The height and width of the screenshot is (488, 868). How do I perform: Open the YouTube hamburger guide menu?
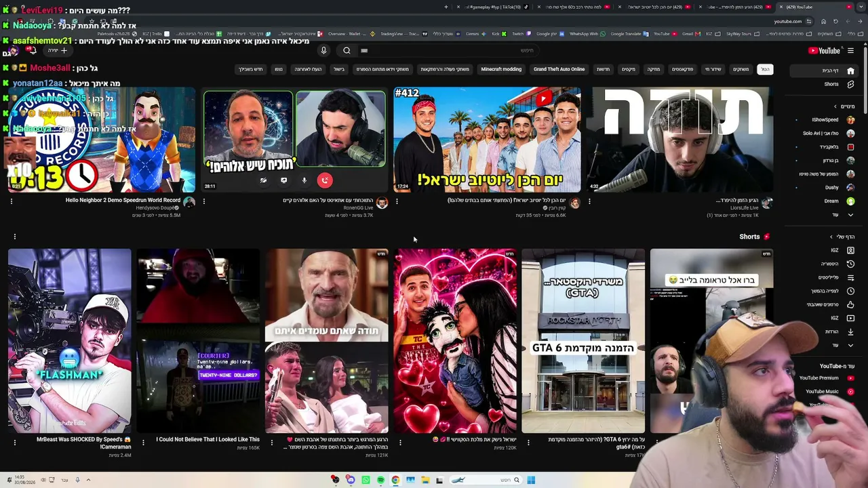850,50
